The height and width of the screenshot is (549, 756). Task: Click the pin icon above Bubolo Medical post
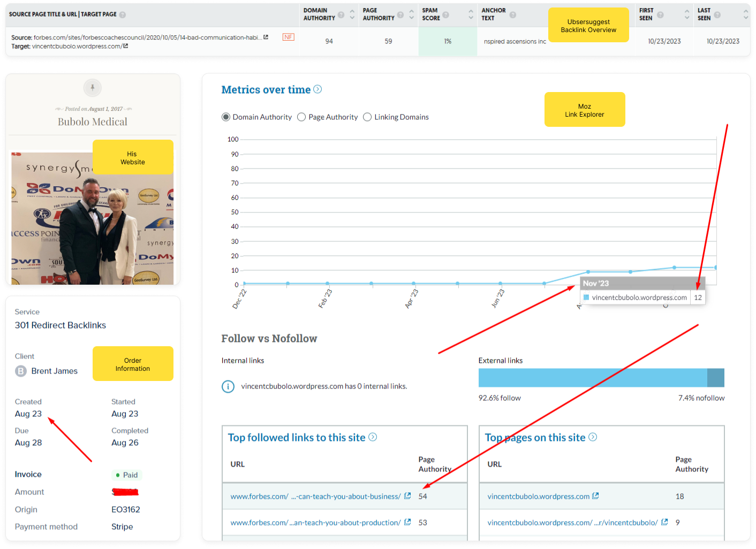click(93, 87)
